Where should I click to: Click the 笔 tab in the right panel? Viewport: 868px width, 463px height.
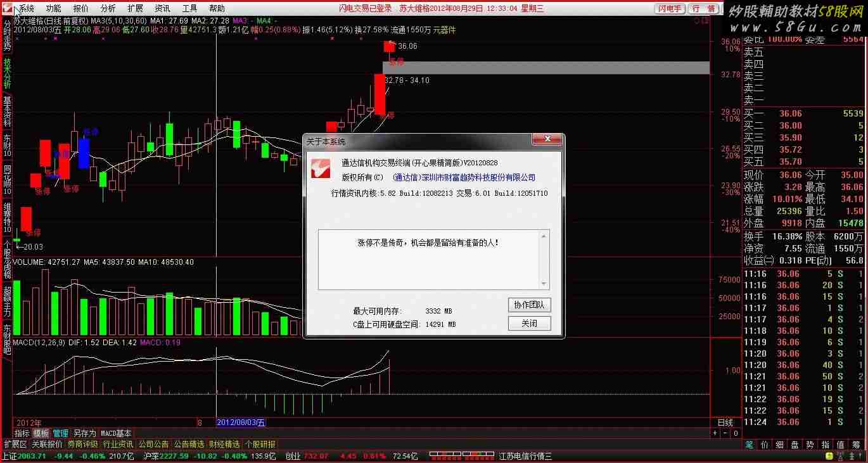[x=750, y=445]
